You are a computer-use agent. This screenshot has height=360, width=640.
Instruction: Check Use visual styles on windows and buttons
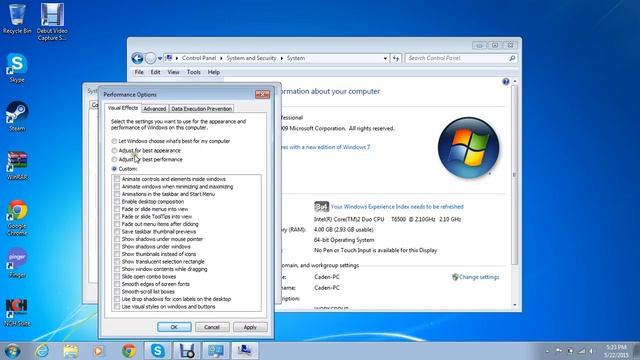pos(117,307)
